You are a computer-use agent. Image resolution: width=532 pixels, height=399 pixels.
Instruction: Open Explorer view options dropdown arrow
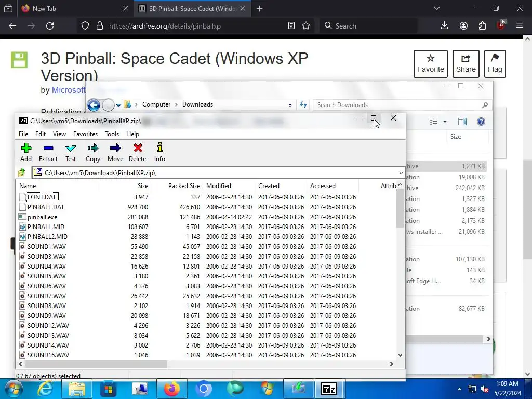point(445,122)
